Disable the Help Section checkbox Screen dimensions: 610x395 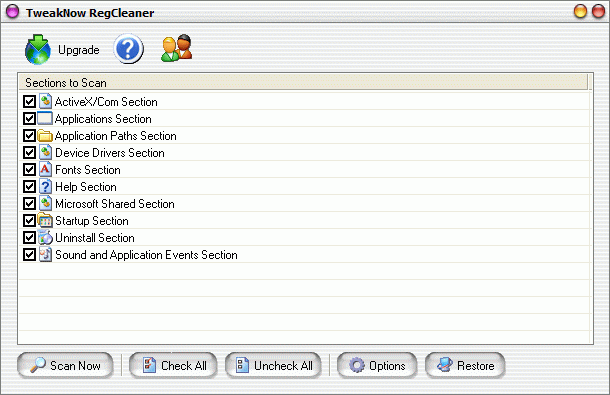[29, 186]
